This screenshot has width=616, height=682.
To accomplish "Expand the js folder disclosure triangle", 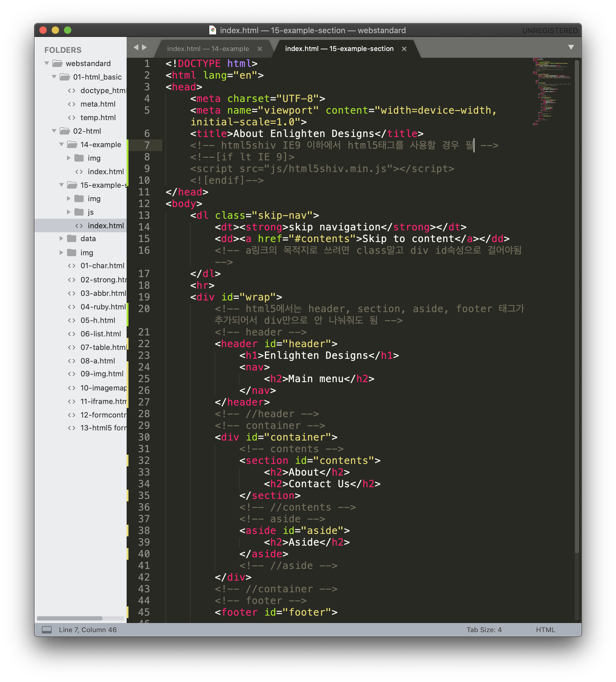I will click(69, 212).
